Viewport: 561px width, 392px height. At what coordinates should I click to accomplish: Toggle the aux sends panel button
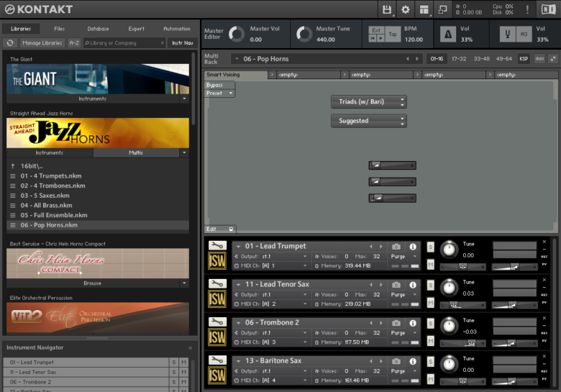539,59
